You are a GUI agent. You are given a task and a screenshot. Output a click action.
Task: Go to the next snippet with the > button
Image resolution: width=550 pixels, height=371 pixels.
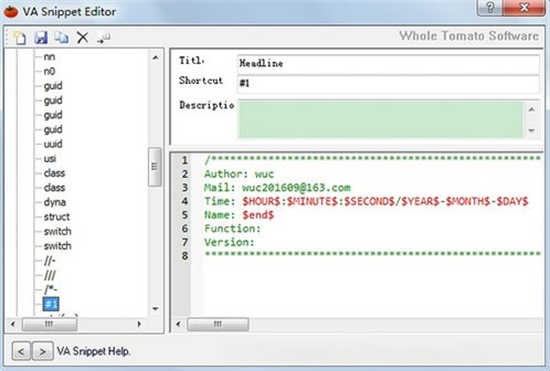42,351
